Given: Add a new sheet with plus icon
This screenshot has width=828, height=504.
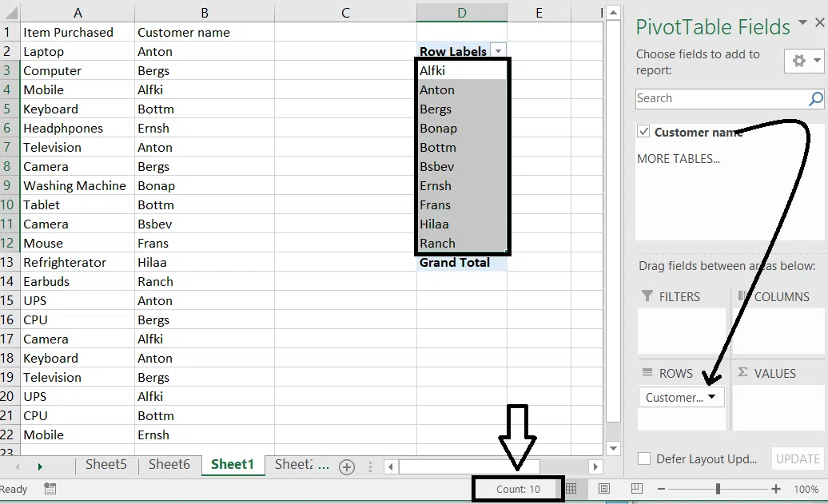Looking at the screenshot, I should coord(347,467).
